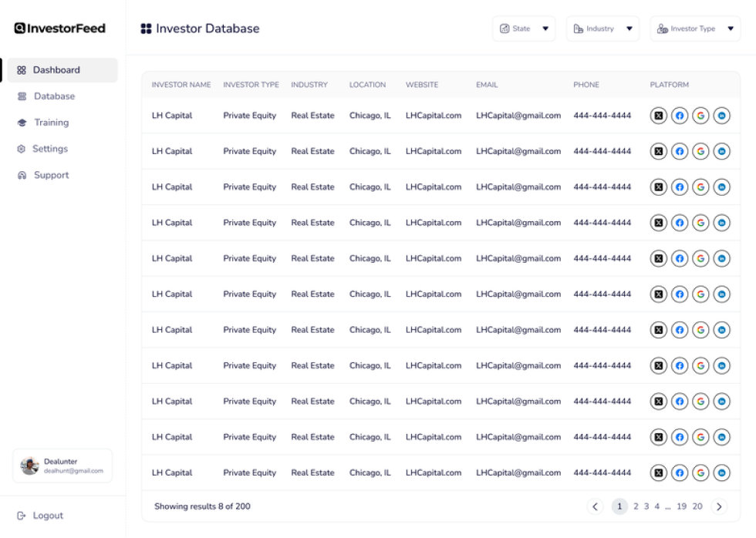Select page 3 in pagination
This screenshot has width=756, height=538.
click(646, 506)
